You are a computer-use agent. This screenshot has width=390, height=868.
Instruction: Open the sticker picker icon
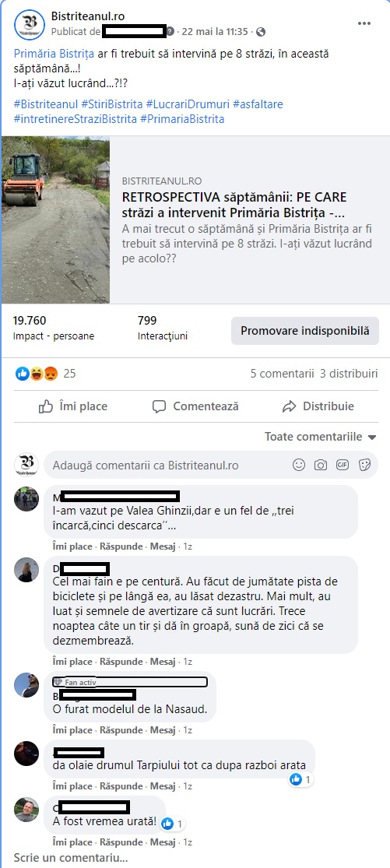click(364, 465)
